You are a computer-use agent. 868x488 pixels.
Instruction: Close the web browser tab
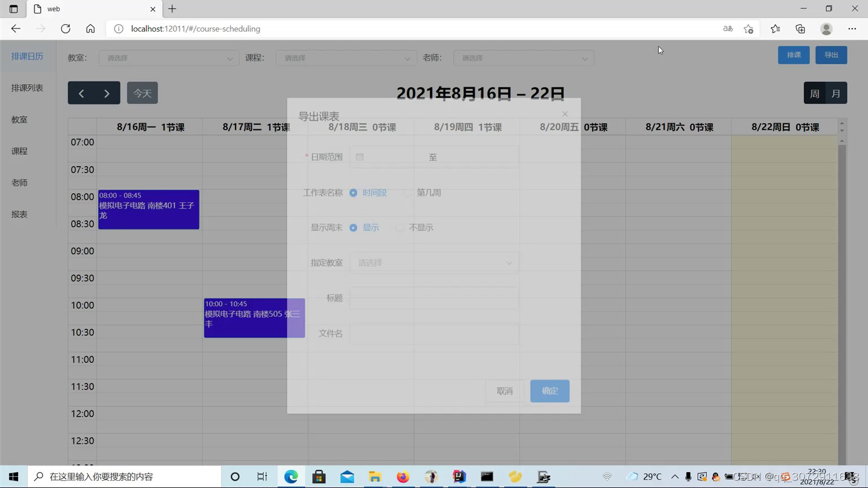click(x=153, y=9)
